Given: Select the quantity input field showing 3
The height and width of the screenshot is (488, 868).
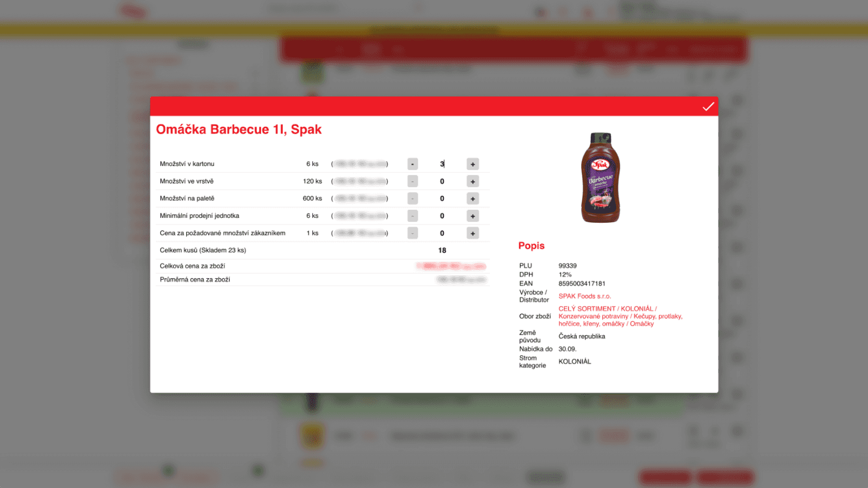Looking at the screenshot, I should tap(442, 164).
